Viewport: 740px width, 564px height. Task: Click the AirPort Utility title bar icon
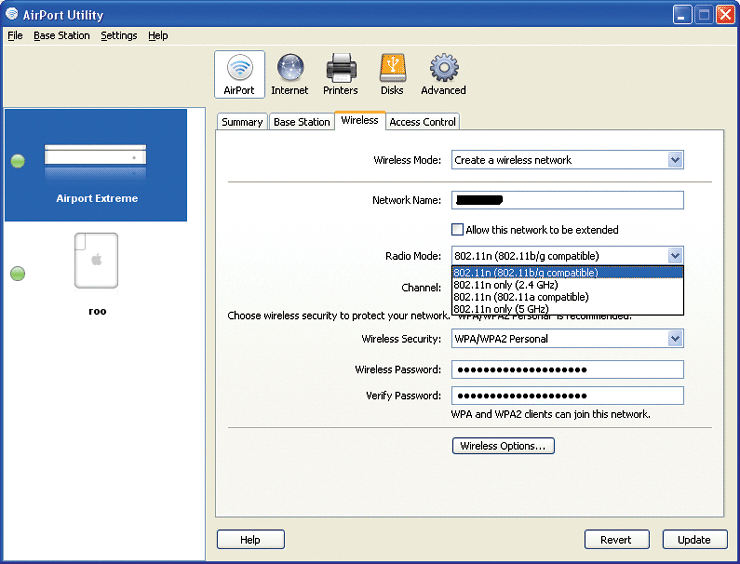tap(11, 14)
